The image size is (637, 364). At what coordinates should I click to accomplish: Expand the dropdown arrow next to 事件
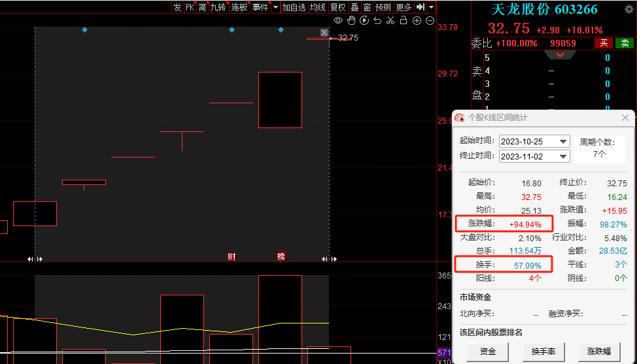275,7
